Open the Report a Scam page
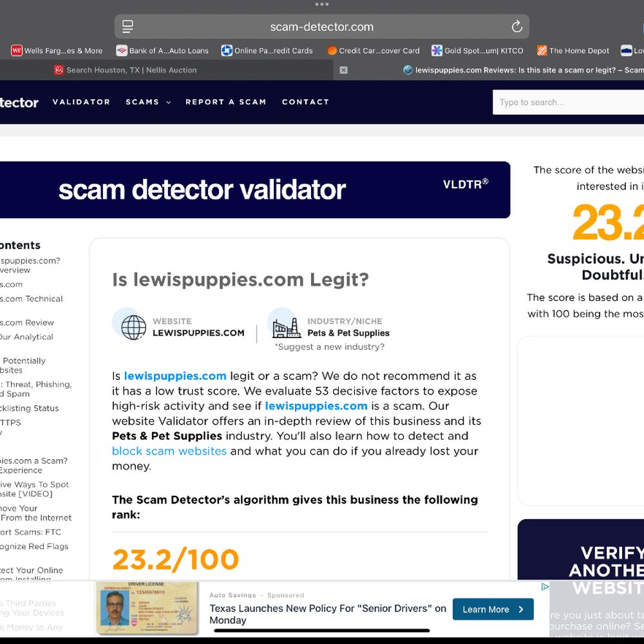This screenshot has width=644, height=644. point(226,102)
